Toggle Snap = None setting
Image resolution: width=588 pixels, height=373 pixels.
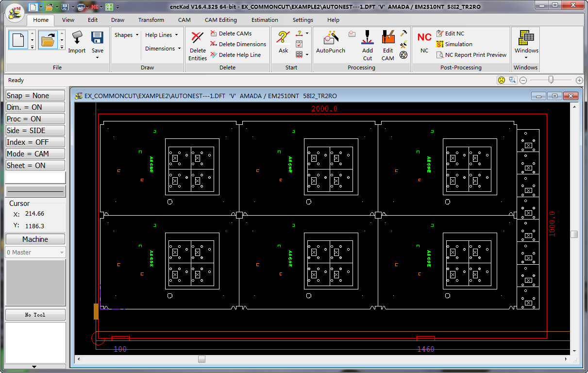point(35,96)
